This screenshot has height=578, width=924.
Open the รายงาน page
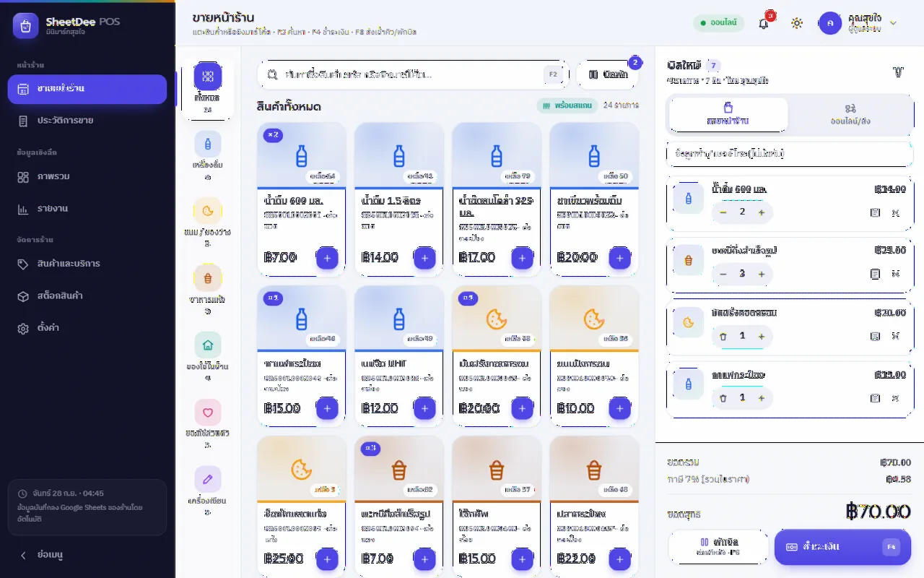(87, 209)
